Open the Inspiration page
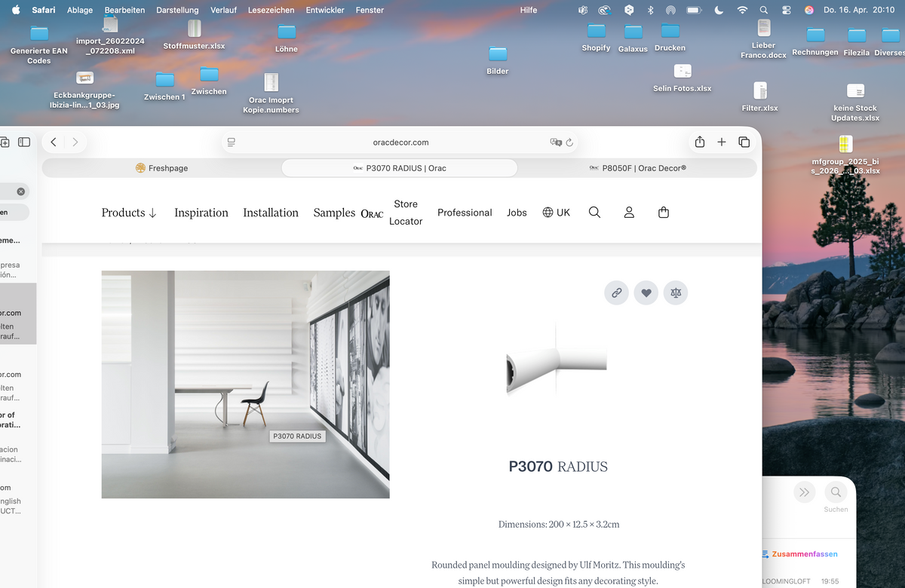Image resolution: width=905 pixels, height=588 pixels. click(201, 213)
